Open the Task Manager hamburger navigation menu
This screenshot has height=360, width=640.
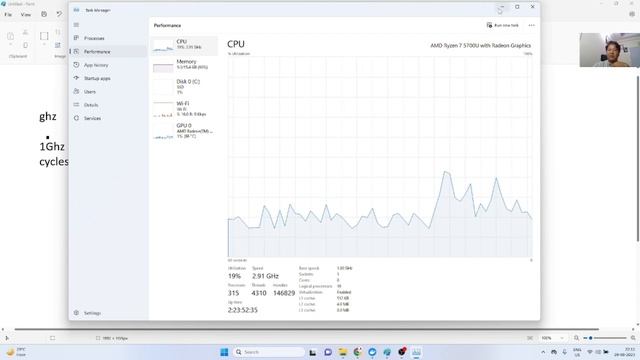click(x=76, y=25)
